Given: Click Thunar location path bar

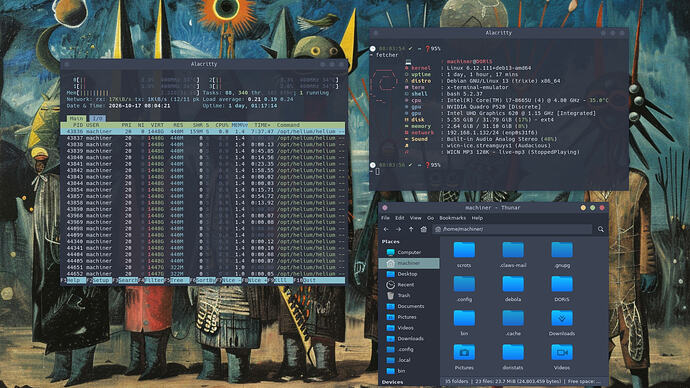Looking at the screenshot, I should (x=512, y=229).
